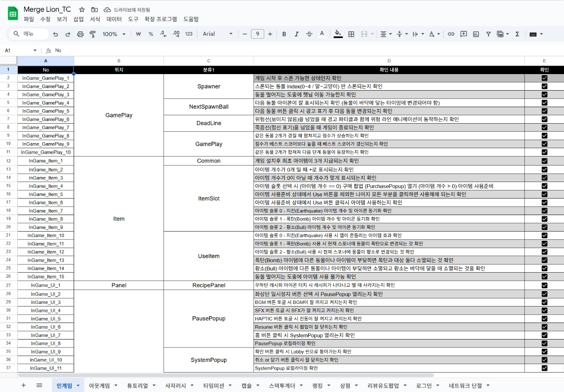This screenshot has height=392, width=564.
Task: Uncheck the InGame_GamePlay_1 row checkbox
Action: pyautogui.click(x=545, y=78)
